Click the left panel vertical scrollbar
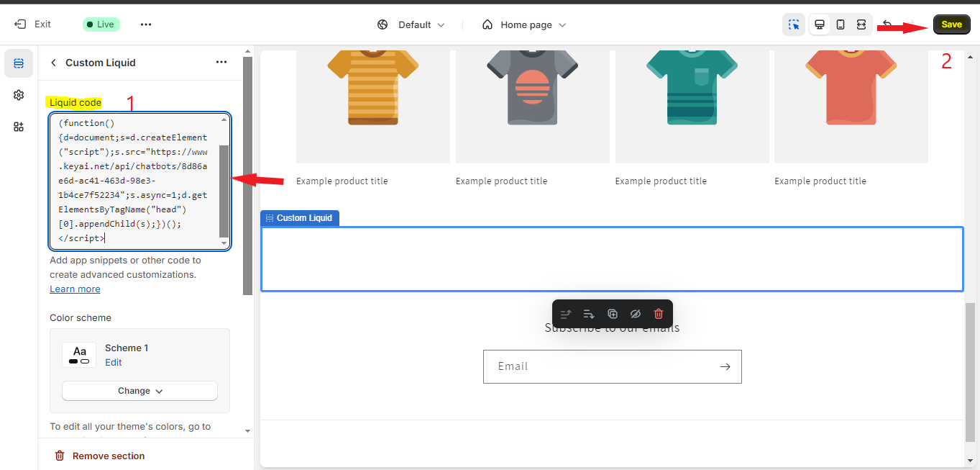 pyautogui.click(x=247, y=176)
